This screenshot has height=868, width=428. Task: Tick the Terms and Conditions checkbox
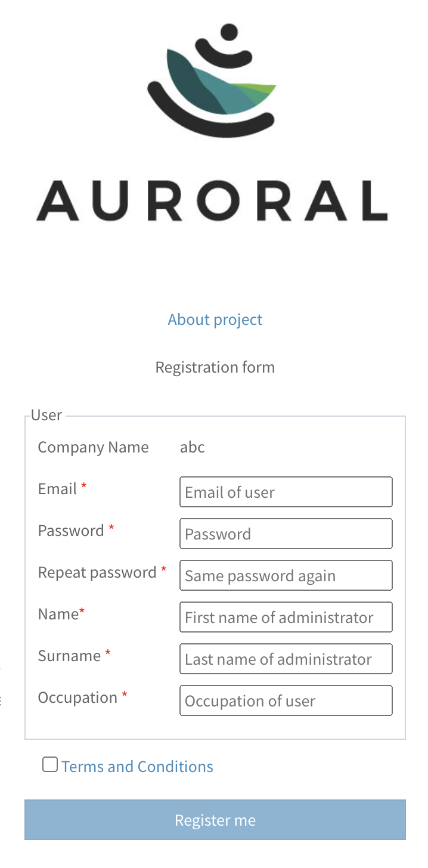(50, 764)
